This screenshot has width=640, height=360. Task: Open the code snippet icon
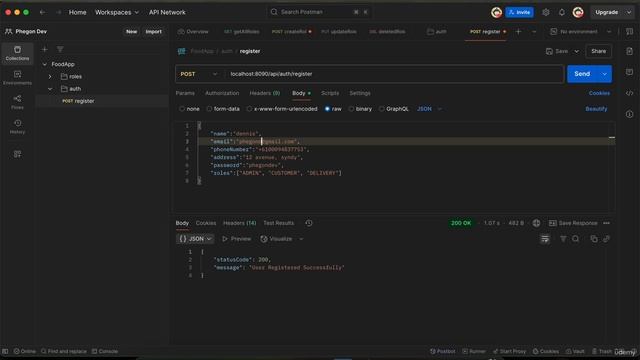click(x=629, y=93)
